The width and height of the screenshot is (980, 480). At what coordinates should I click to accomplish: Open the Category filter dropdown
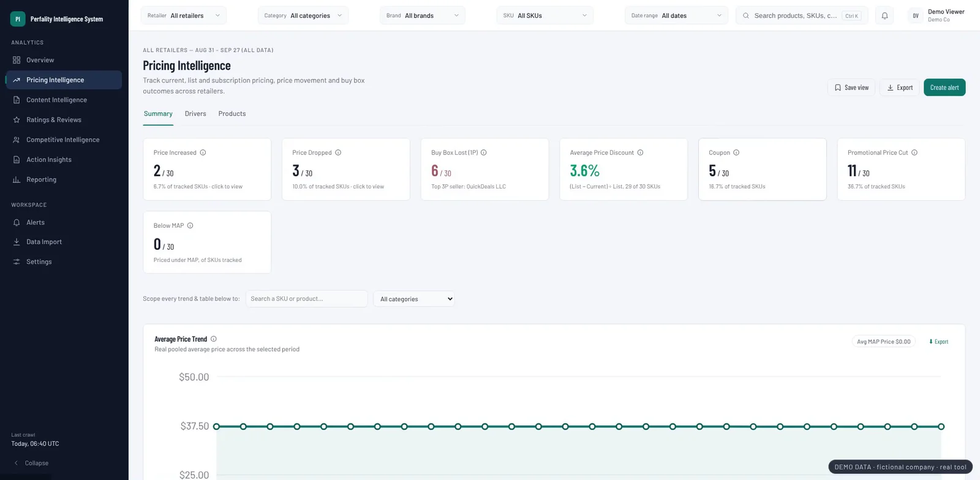click(303, 16)
